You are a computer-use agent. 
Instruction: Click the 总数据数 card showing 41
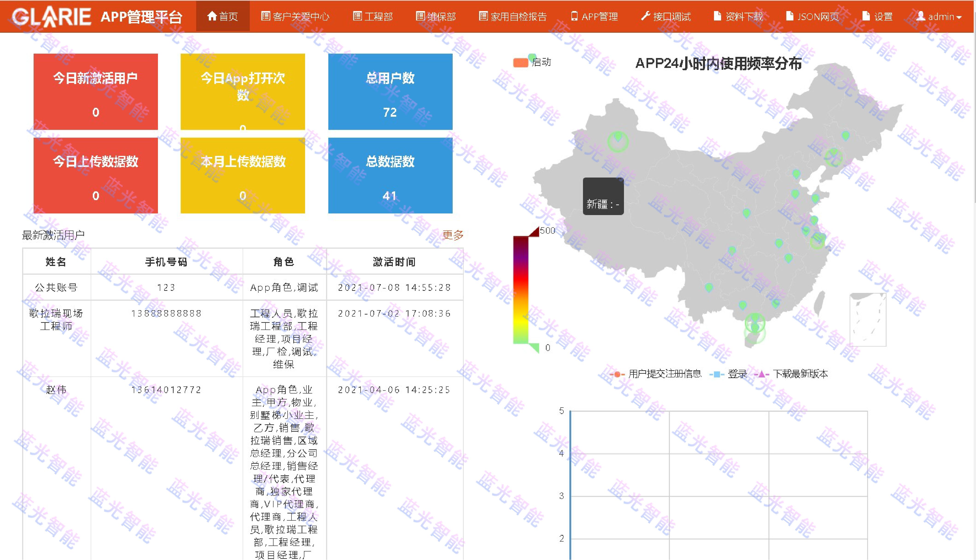tap(390, 175)
